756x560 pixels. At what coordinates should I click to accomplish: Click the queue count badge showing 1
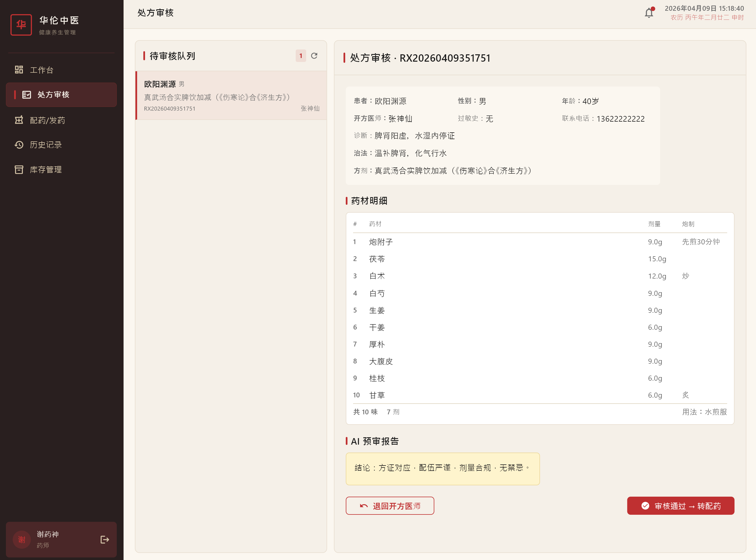click(300, 56)
